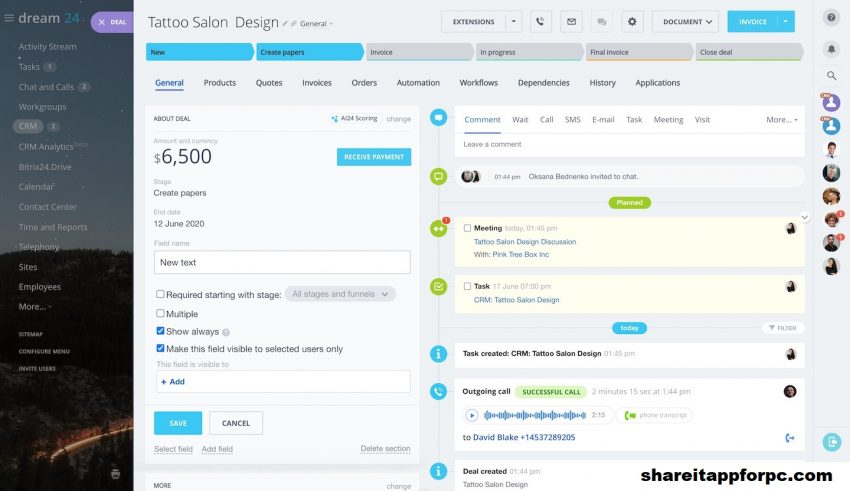This screenshot has height=491, width=850.
Task: Click the pencil icon beside the deal title
Action: (285, 23)
